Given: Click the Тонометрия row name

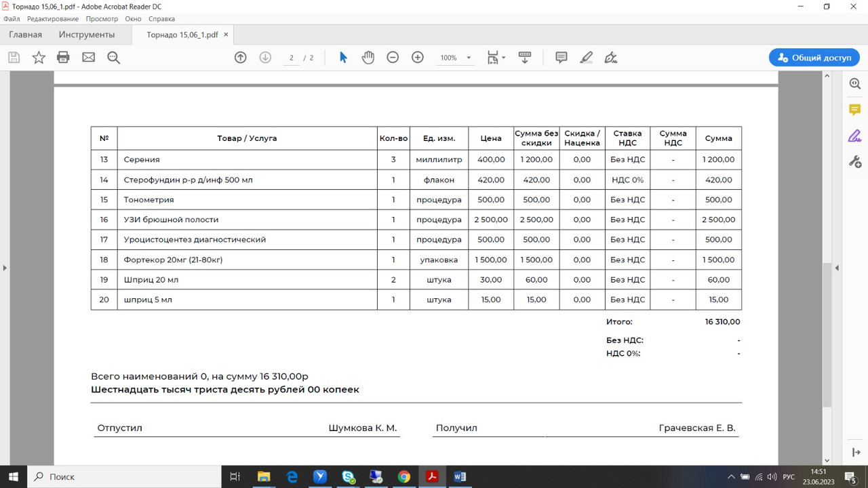Looking at the screenshot, I should click(149, 200).
